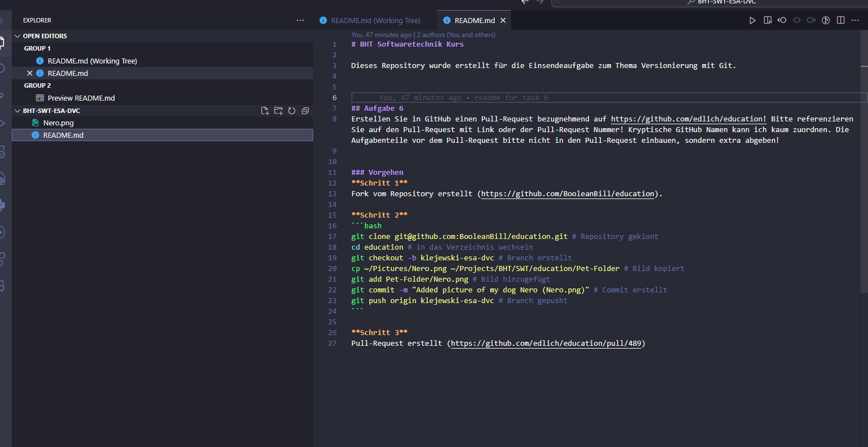The height and width of the screenshot is (447, 868).
Task: Open the git graph circular icon
Action: point(826,20)
